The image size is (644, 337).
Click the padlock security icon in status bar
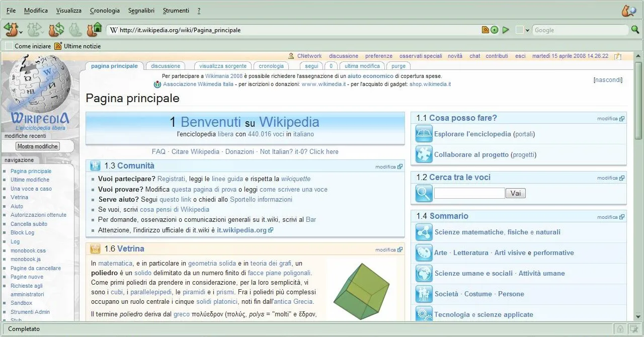[621, 329]
